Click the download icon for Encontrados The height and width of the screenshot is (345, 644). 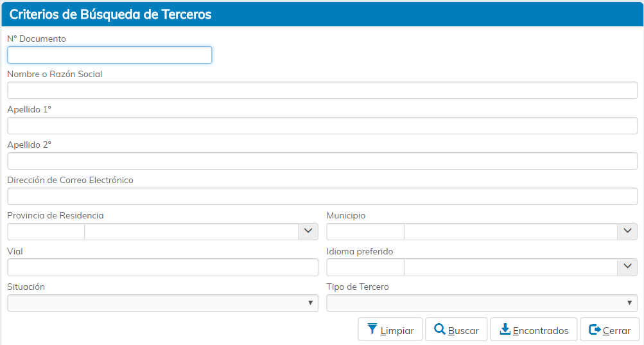pos(505,330)
